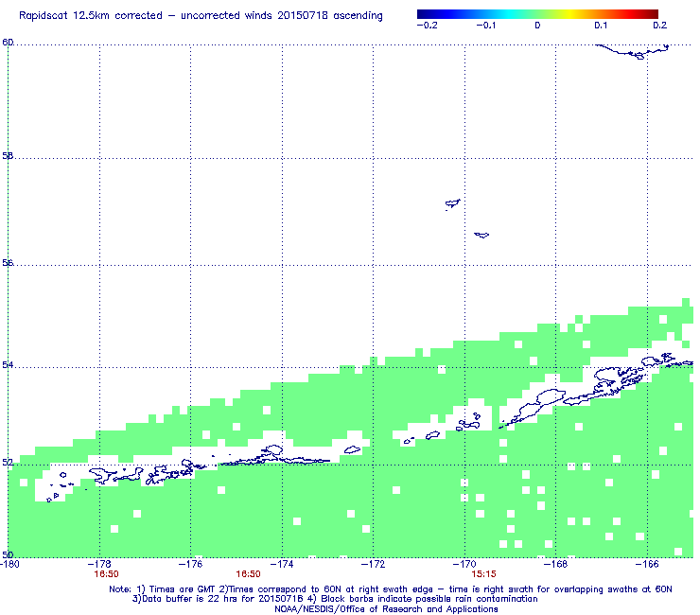Click the 54 latitude axis label

click(8, 365)
